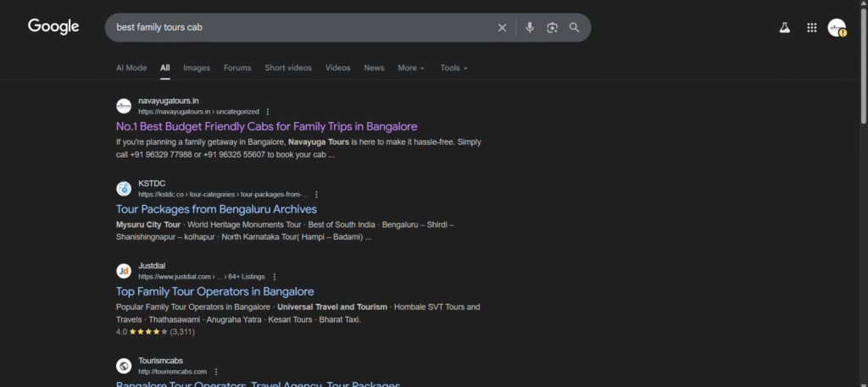Image resolution: width=868 pixels, height=387 pixels.
Task: Click the http://tourismcabs.com URL
Action: [173, 372]
